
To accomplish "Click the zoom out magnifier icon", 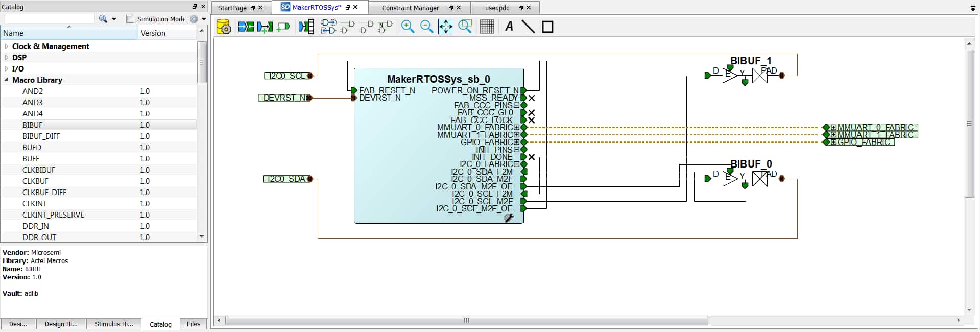I will [x=426, y=27].
